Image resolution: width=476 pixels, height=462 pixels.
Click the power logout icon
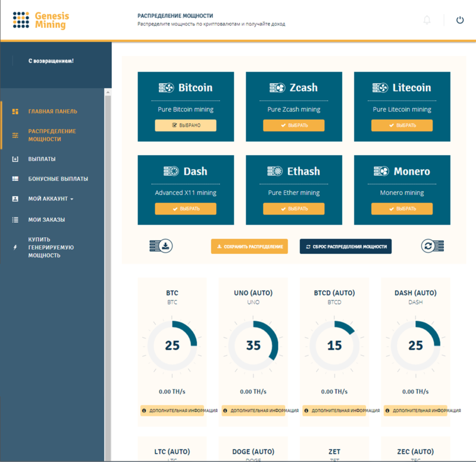click(460, 20)
